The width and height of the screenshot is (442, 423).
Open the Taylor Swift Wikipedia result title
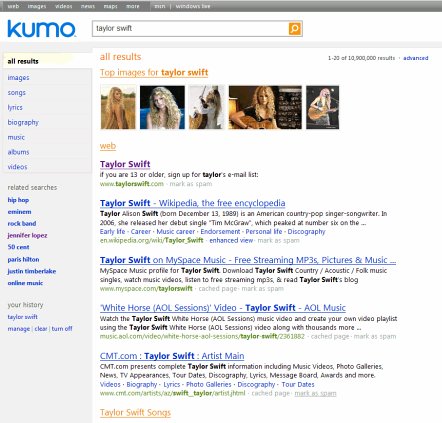click(x=193, y=203)
